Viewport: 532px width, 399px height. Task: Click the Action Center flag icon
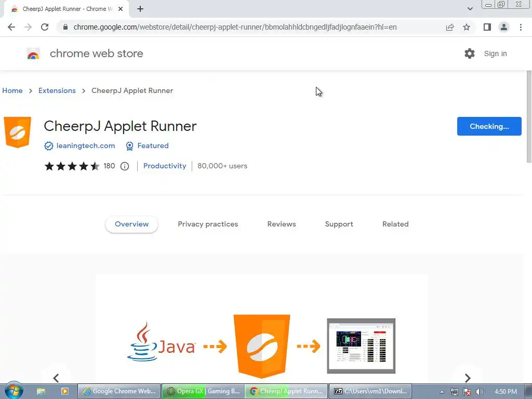pos(467,392)
